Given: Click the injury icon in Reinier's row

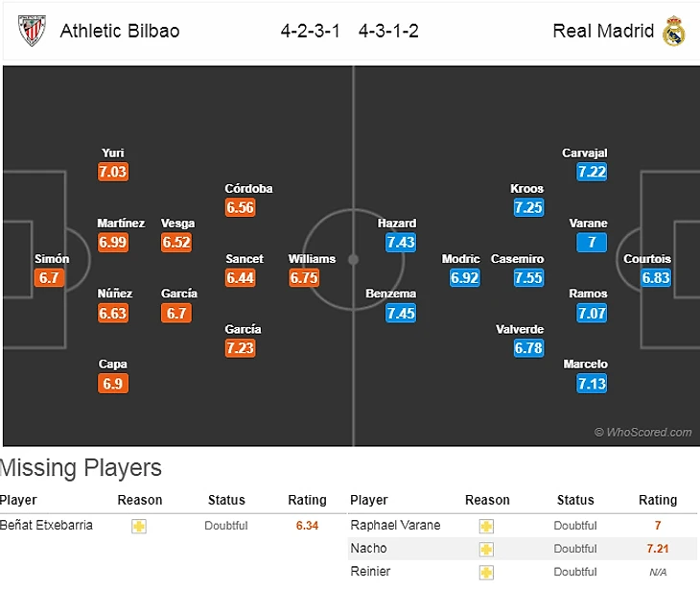Looking at the screenshot, I should 486,573.
